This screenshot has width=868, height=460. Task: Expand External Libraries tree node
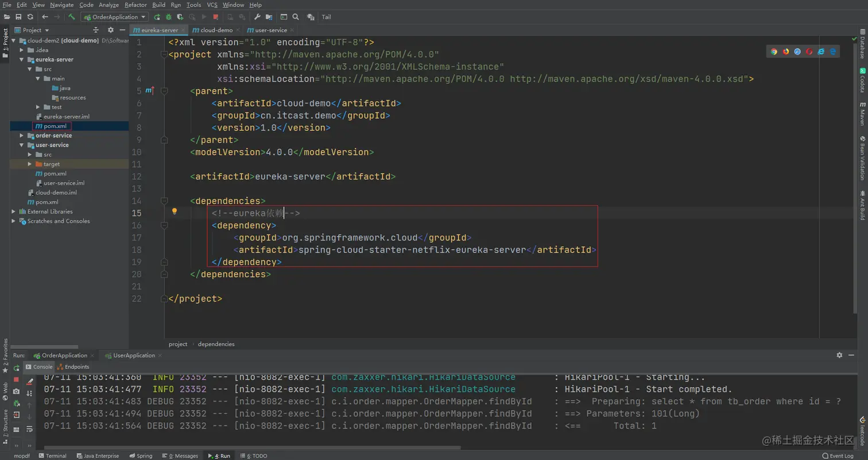pyautogui.click(x=14, y=211)
